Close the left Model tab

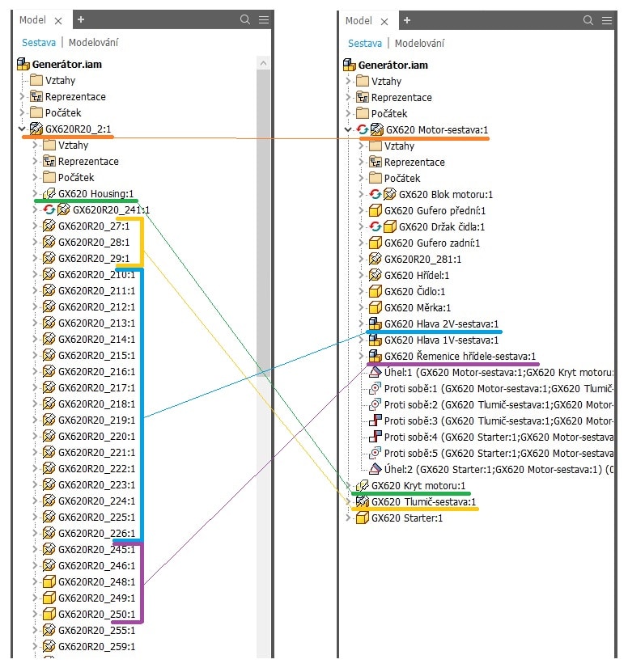[x=58, y=20]
